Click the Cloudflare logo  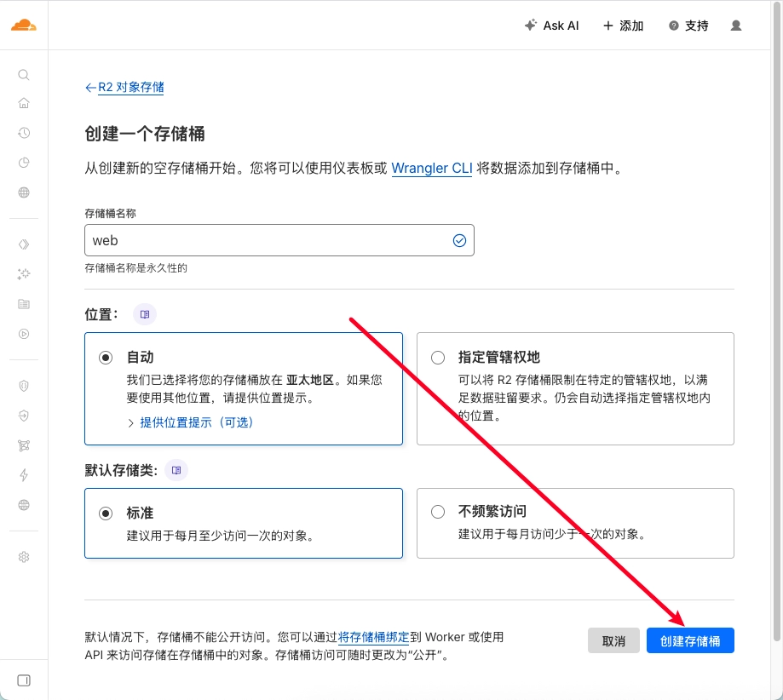pos(24,26)
